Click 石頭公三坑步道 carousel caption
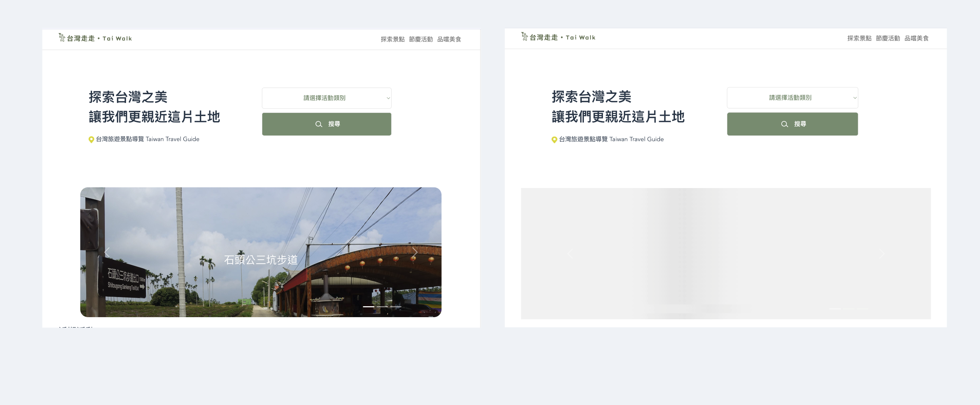 point(261,260)
